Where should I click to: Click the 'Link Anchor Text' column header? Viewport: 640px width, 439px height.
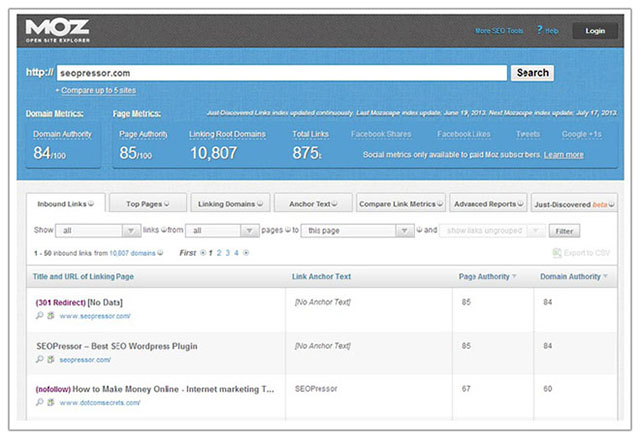coord(321,276)
